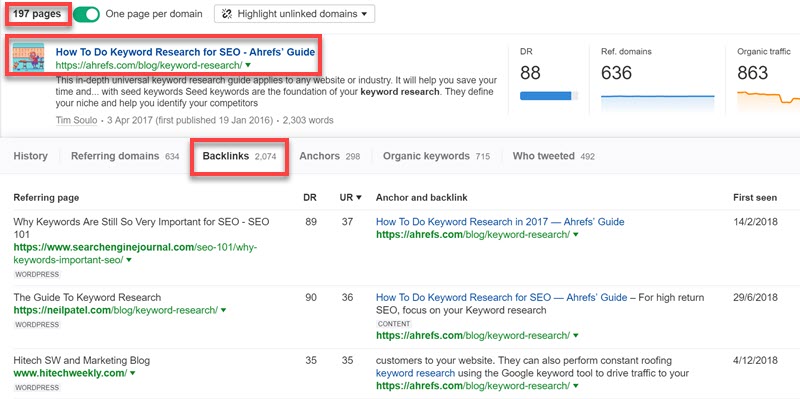Expand dropdown beside backlink URL in neilpatel row
Viewport: 800px width, 399px height.
pos(576,336)
